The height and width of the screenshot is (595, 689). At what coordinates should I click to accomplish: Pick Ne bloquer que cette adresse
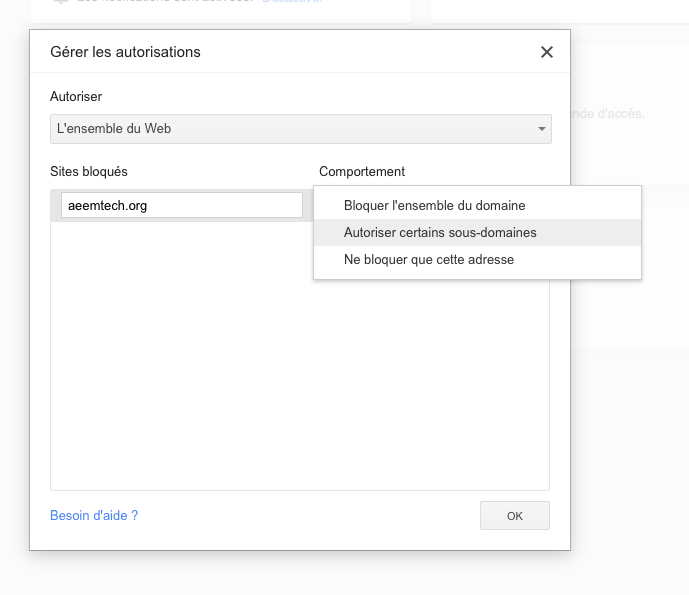pyautogui.click(x=429, y=259)
